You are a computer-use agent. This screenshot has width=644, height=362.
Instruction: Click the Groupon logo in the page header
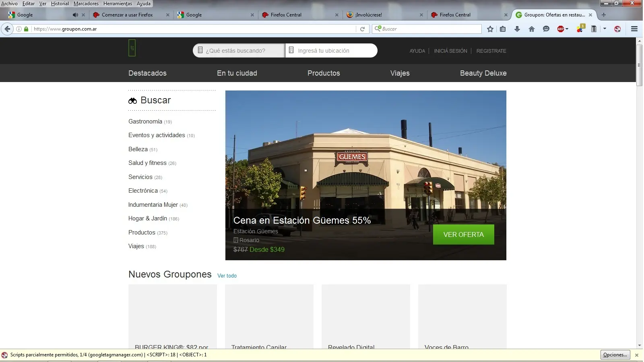click(x=132, y=48)
